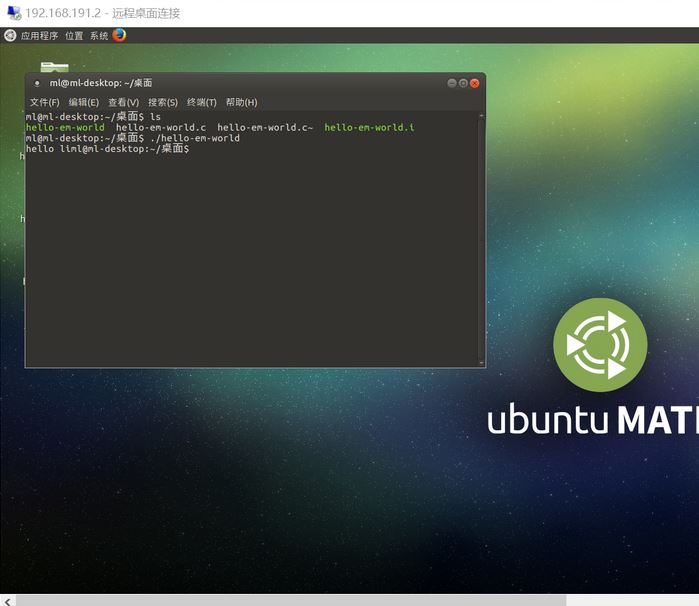Minimize the ml@ml-desktop terminal window
The height and width of the screenshot is (606, 699).
[x=452, y=83]
